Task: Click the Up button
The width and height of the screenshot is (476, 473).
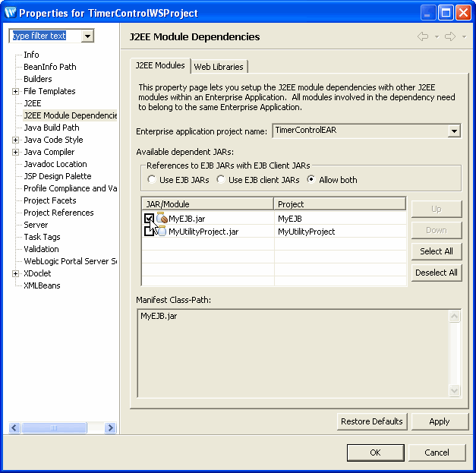Action: point(437,209)
